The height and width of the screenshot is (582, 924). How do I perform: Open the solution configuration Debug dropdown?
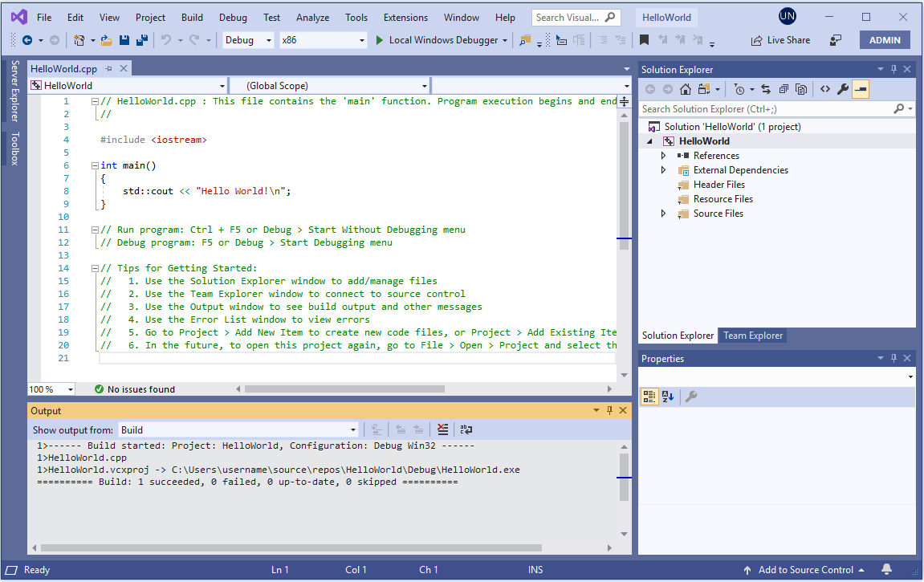pos(268,39)
